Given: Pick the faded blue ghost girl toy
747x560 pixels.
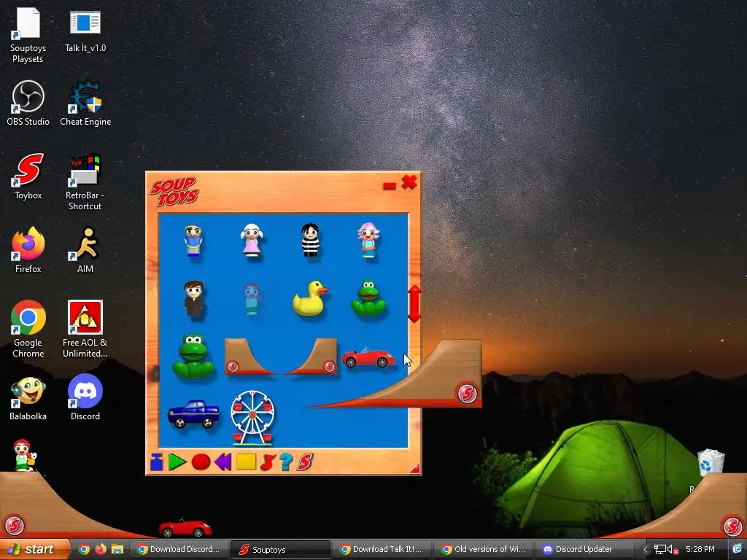Looking at the screenshot, I should [x=252, y=299].
